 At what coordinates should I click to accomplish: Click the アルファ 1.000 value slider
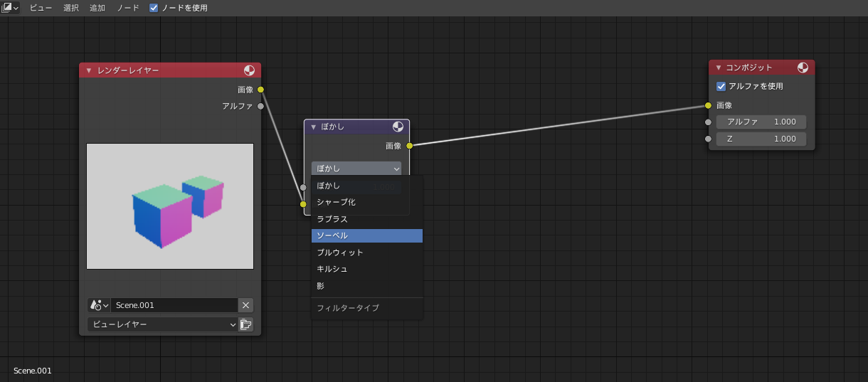761,122
